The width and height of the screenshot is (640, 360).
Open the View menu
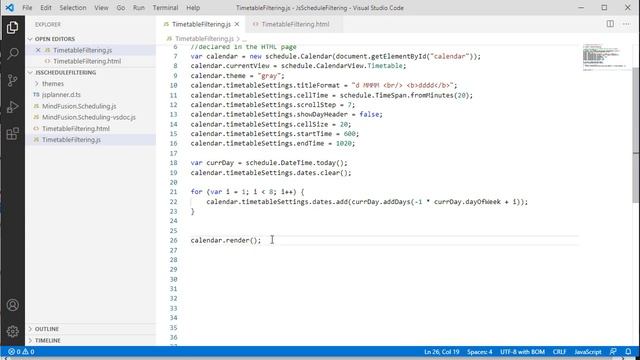pyautogui.click(x=101, y=8)
